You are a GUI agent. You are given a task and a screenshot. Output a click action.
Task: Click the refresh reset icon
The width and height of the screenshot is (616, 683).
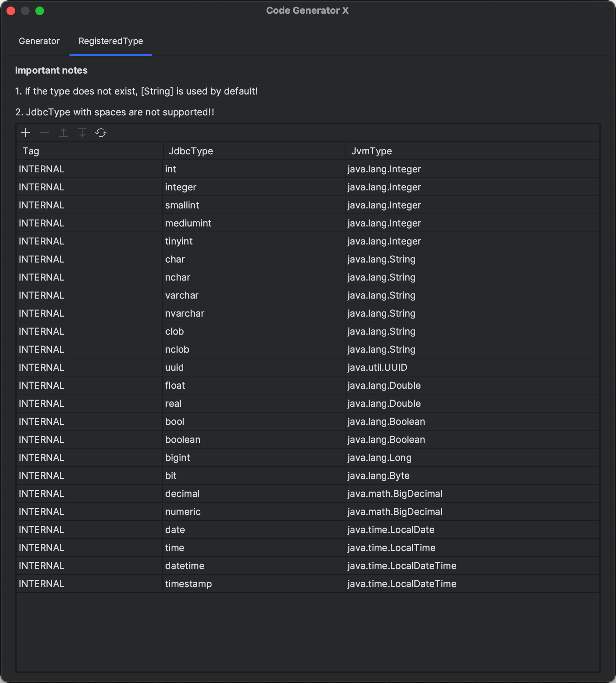(101, 133)
